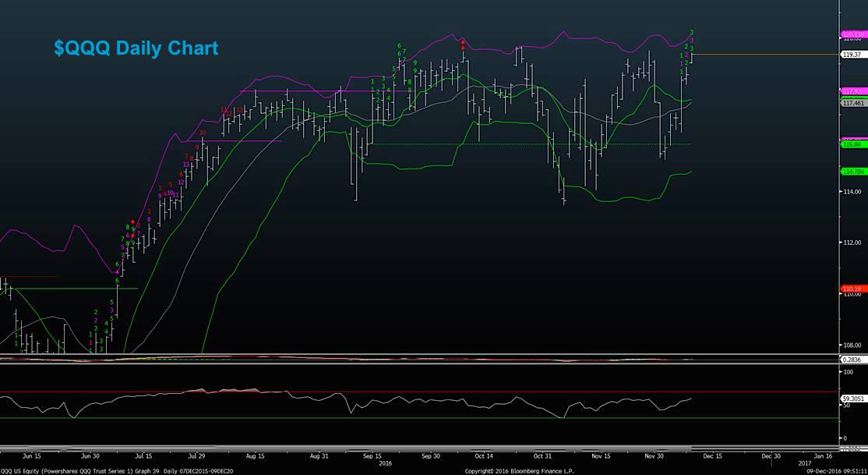The width and height of the screenshot is (868, 475).
Task: Click the 114.00 price axis value
Action: pos(851,192)
